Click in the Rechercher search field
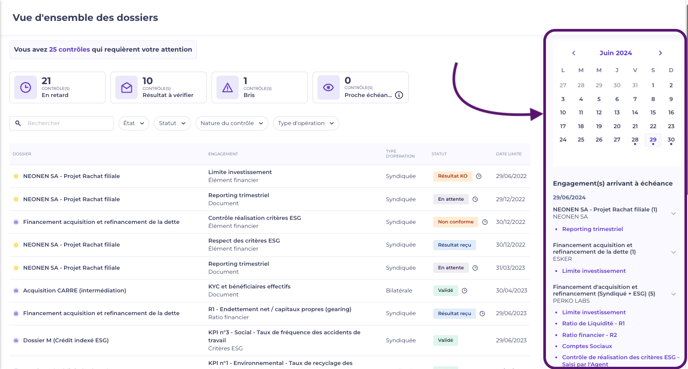Screen dimensions: 688x369 pos(61,123)
